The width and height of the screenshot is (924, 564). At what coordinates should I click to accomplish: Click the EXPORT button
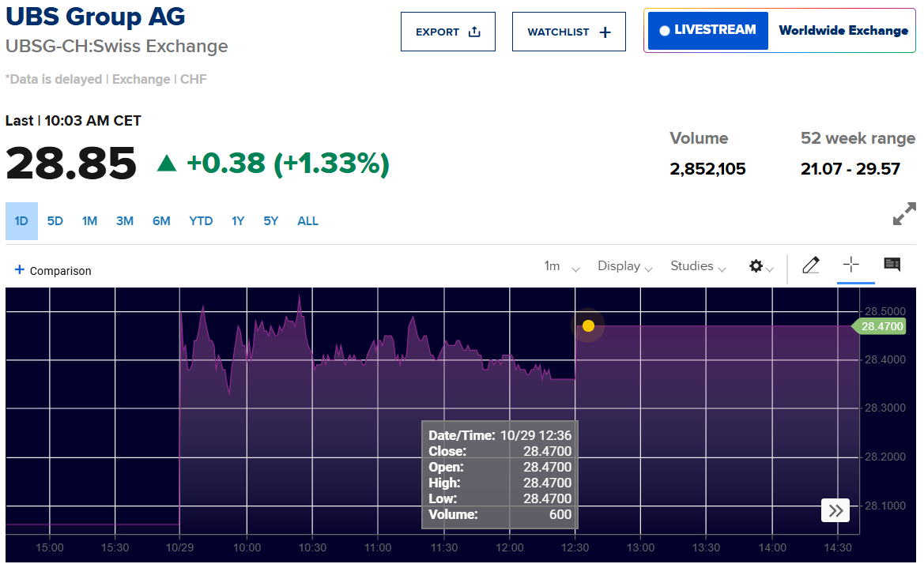point(448,32)
